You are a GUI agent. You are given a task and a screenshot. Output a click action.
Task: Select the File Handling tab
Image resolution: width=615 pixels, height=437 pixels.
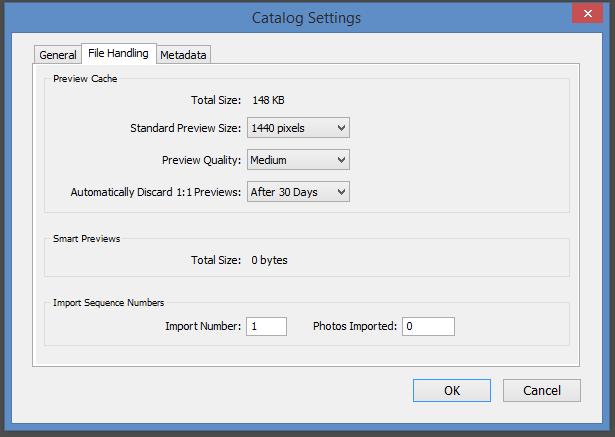[118, 53]
